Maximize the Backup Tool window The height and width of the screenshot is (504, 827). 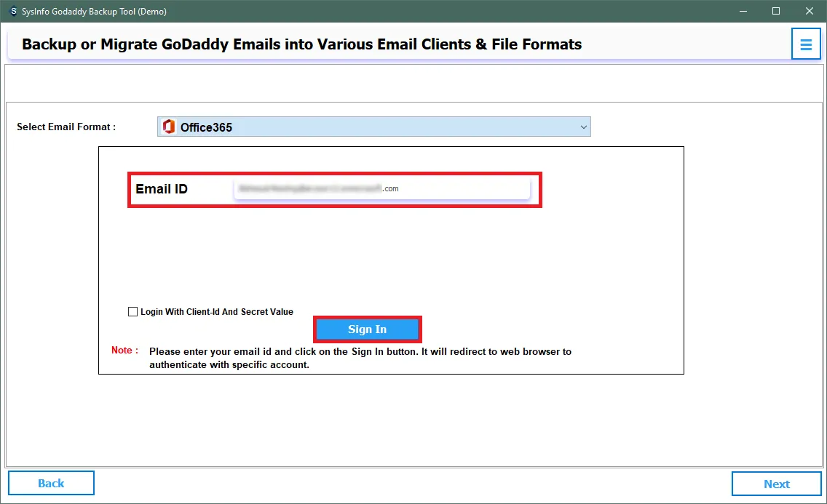(776, 11)
